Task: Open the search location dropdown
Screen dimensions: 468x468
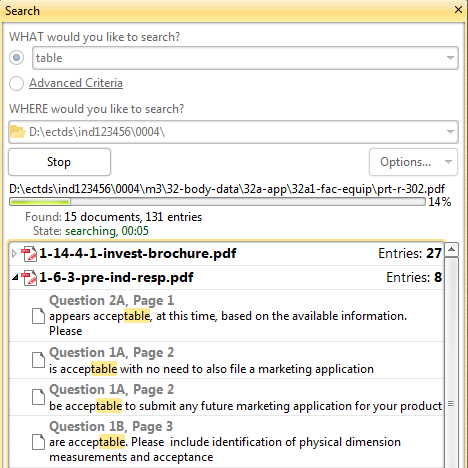Action: point(450,132)
